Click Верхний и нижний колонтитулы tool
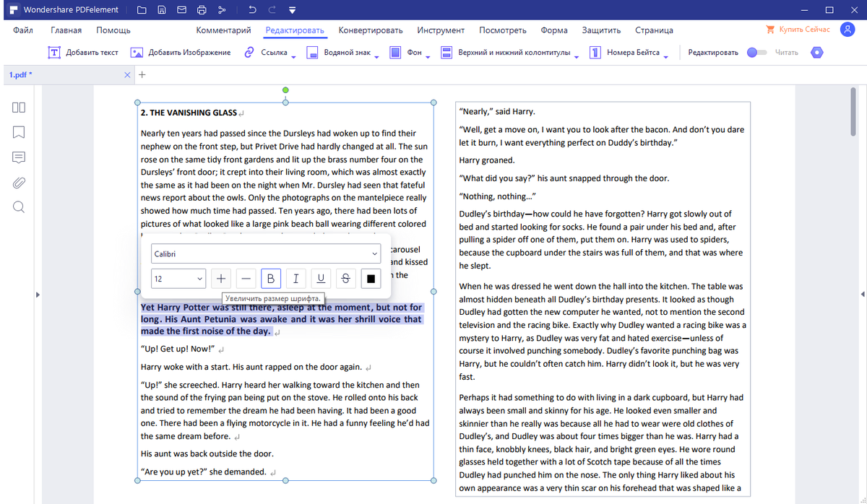The image size is (867, 504). 506,53
